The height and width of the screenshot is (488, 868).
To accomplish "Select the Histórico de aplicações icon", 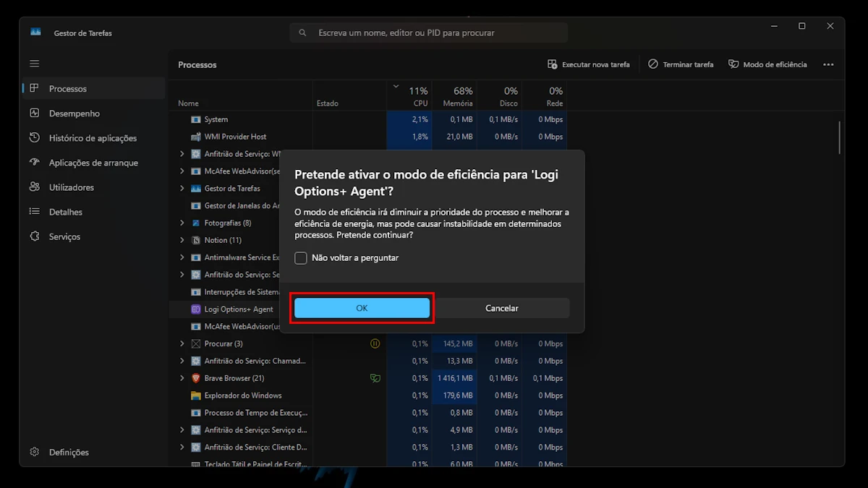I will pos(35,138).
